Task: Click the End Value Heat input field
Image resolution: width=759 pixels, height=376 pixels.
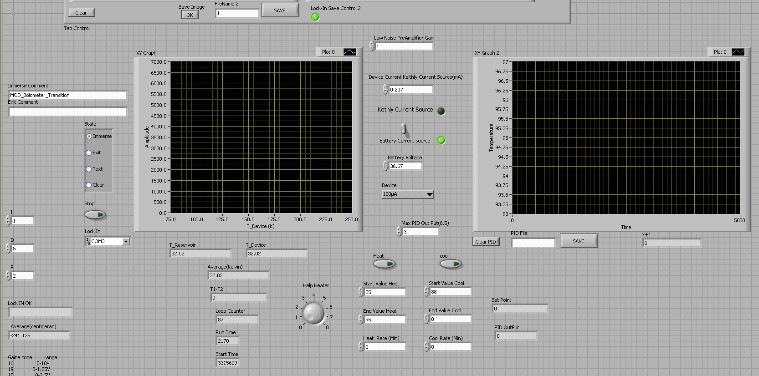Action: click(385, 319)
